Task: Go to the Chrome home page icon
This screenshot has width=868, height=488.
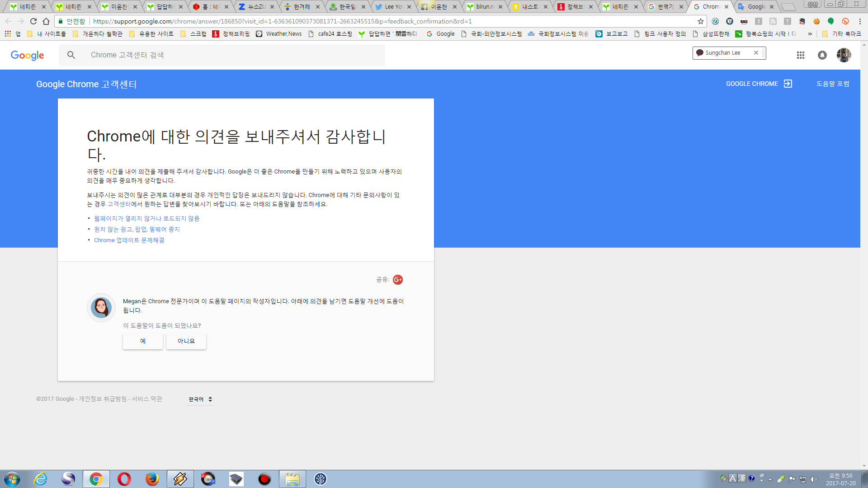Action: [x=46, y=21]
